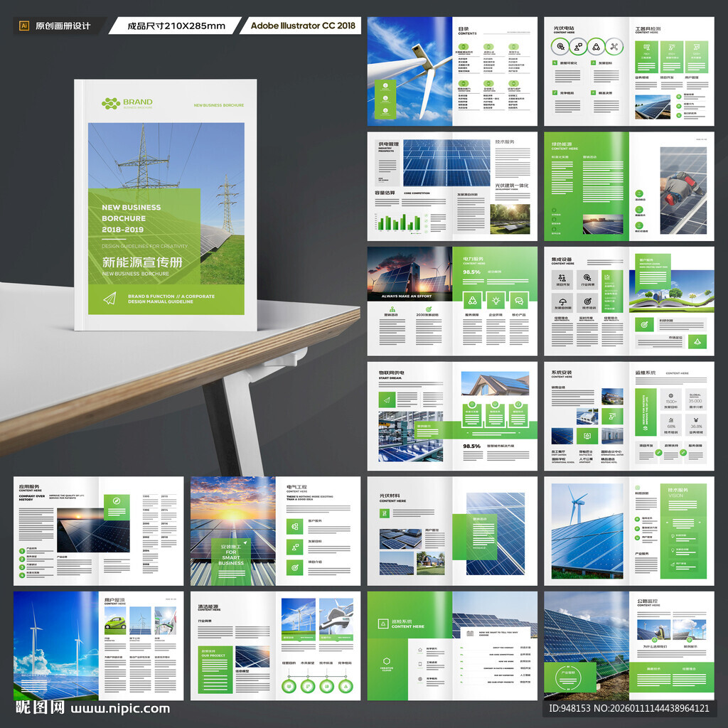This screenshot has width=728, height=728.
Task: Click the 安装施工 FOR SMART BUSINESS green box
Action: tap(231, 562)
